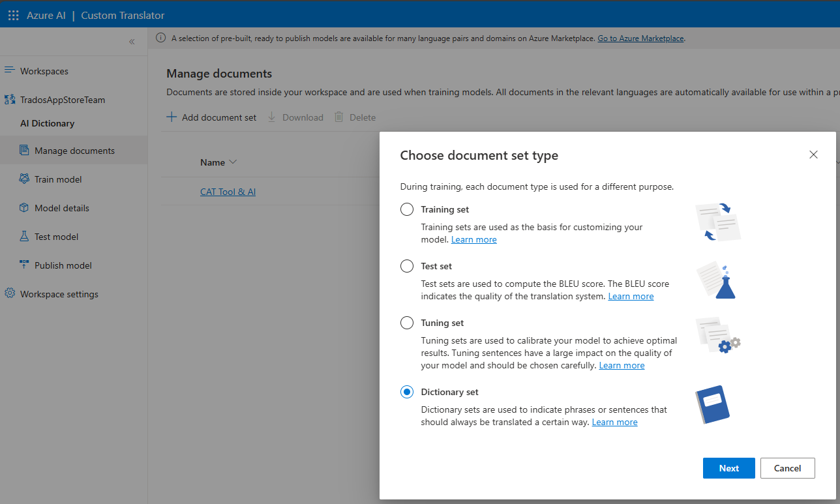Viewport: 840px width, 504px height.
Task: Select the Test set radio button
Action: [407, 266]
